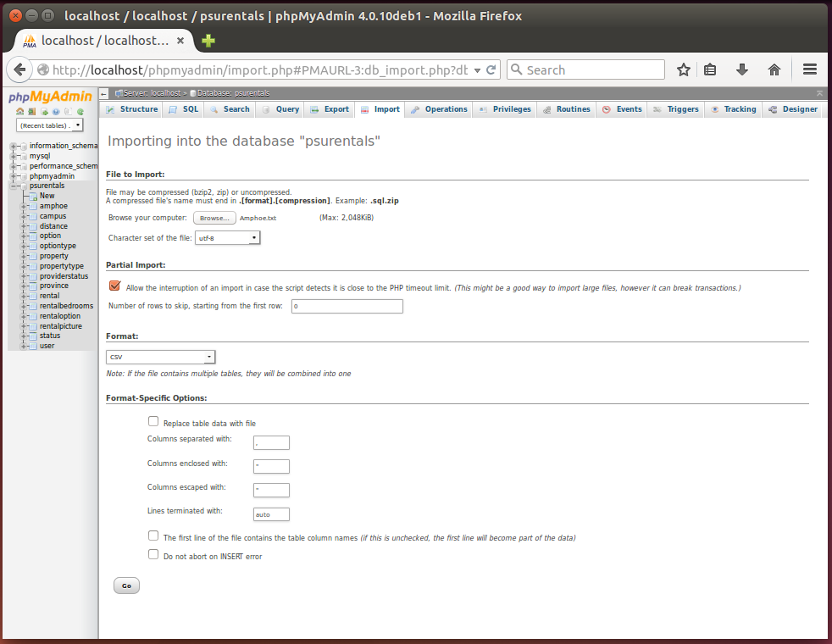Bookmark this page with star icon

684,69
